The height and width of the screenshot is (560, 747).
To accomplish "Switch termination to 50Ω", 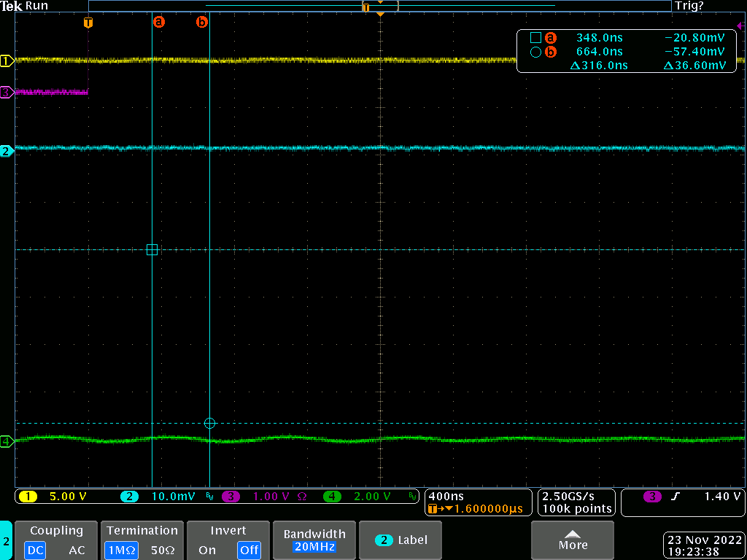I will coord(163,550).
